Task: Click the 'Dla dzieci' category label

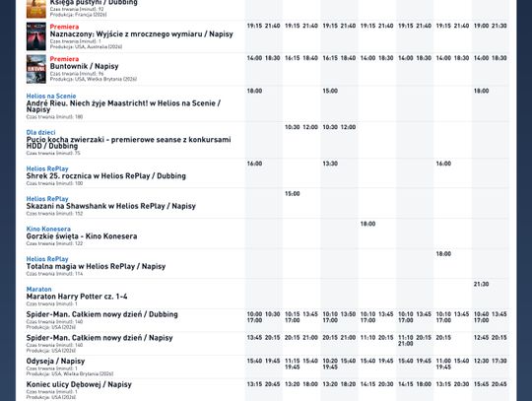Action: point(40,132)
